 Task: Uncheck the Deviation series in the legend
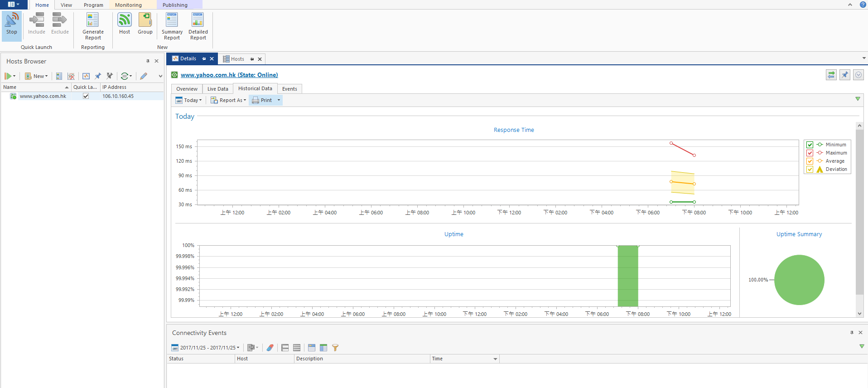[x=810, y=170]
